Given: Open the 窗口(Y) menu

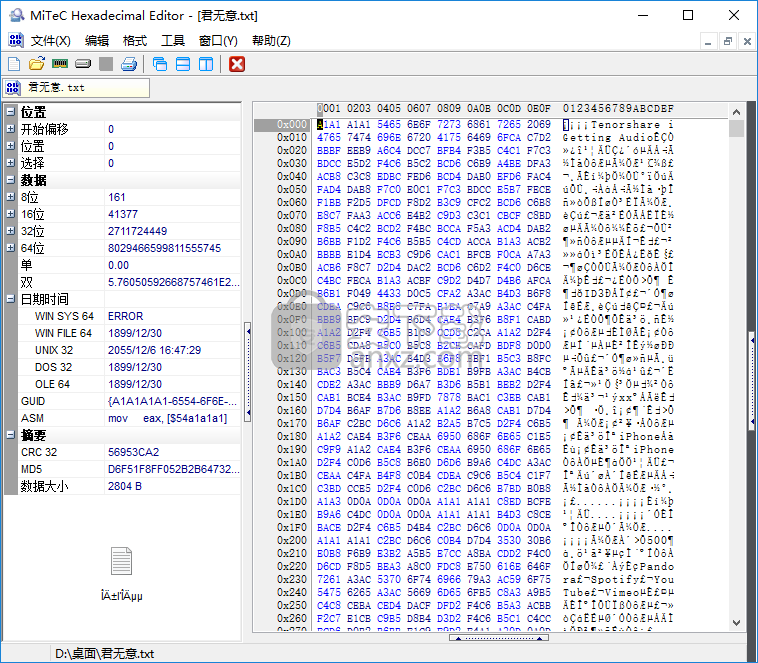Looking at the screenshot, I should point(218,41).
